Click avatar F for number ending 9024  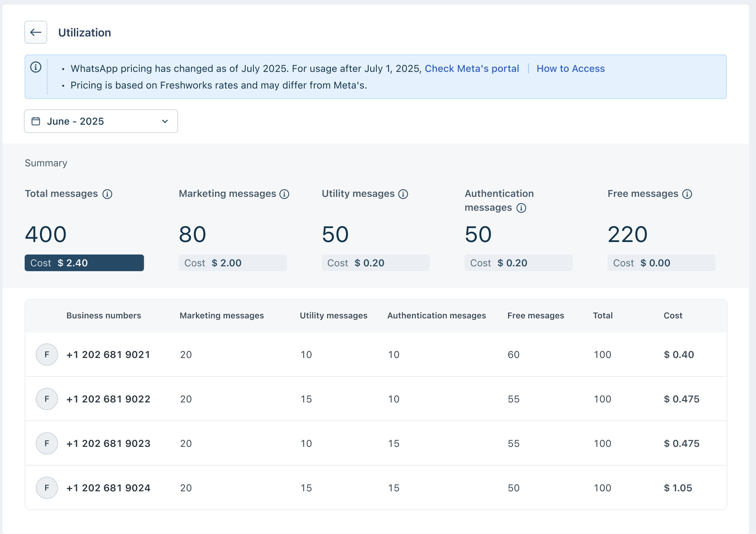click(x=47, y=488)
